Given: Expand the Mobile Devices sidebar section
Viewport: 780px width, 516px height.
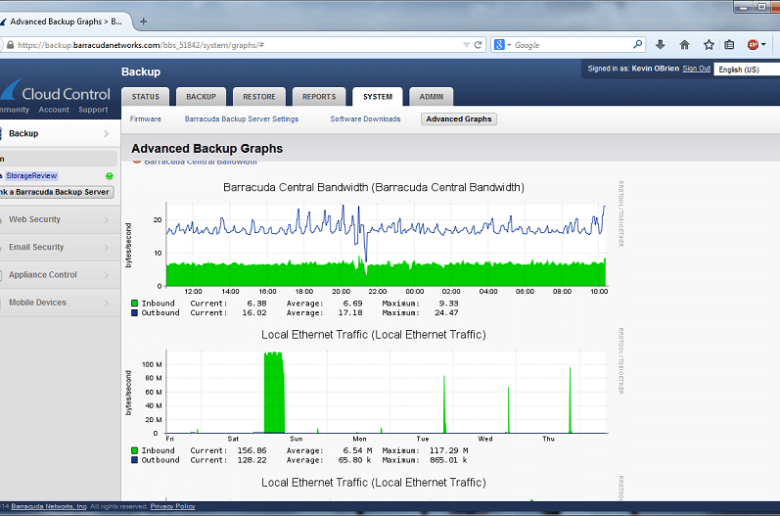Looking at the screenshot, I should point(60,303).
